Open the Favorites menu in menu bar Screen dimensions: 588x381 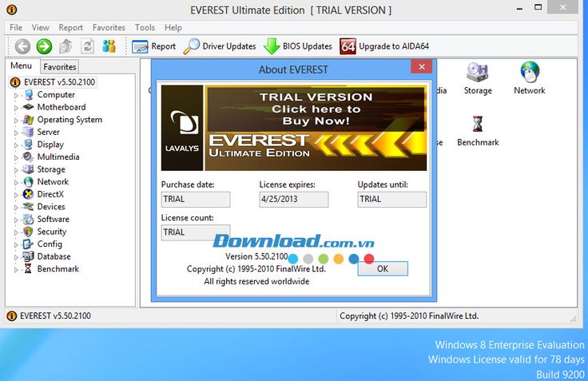(x=109, y=27)
